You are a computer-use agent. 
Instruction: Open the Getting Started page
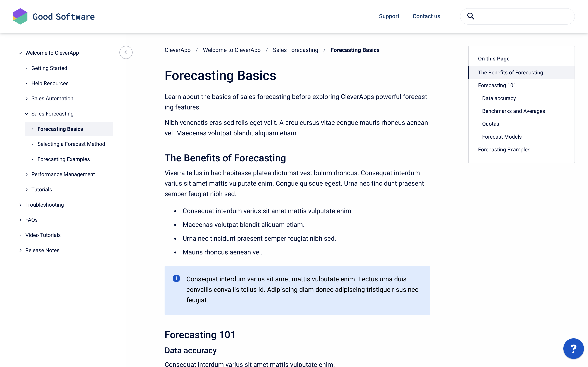49,68
